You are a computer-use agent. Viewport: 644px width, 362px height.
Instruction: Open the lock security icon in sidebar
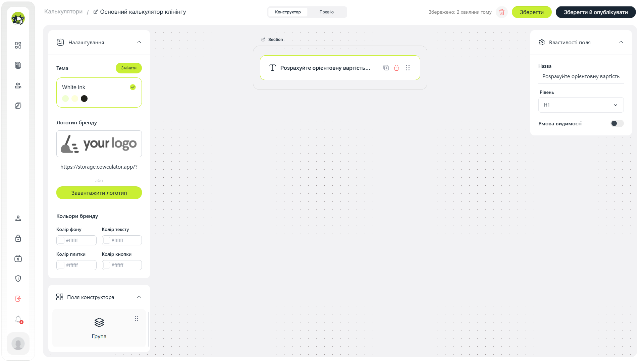(x=18, y=238)
